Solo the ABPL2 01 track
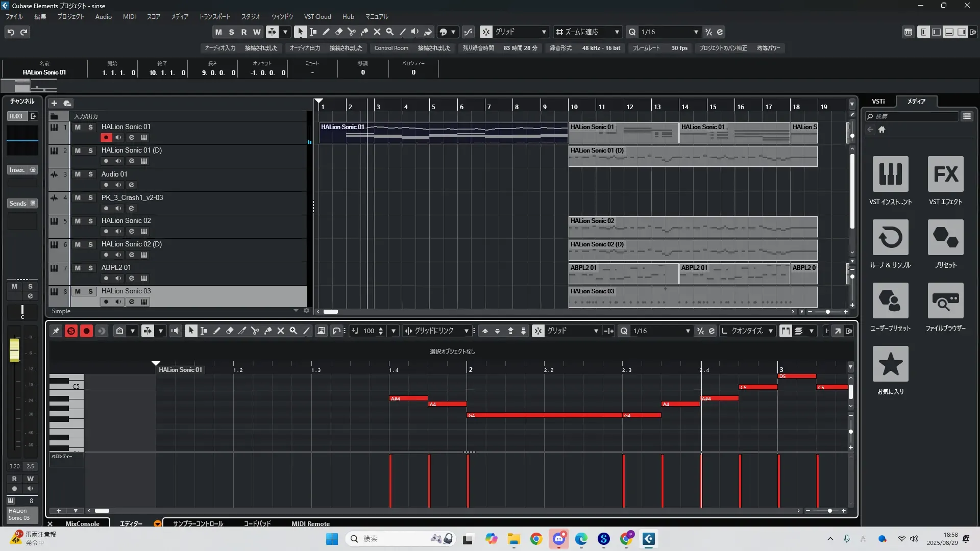This screenshot has width=980, height=551. 90,268
